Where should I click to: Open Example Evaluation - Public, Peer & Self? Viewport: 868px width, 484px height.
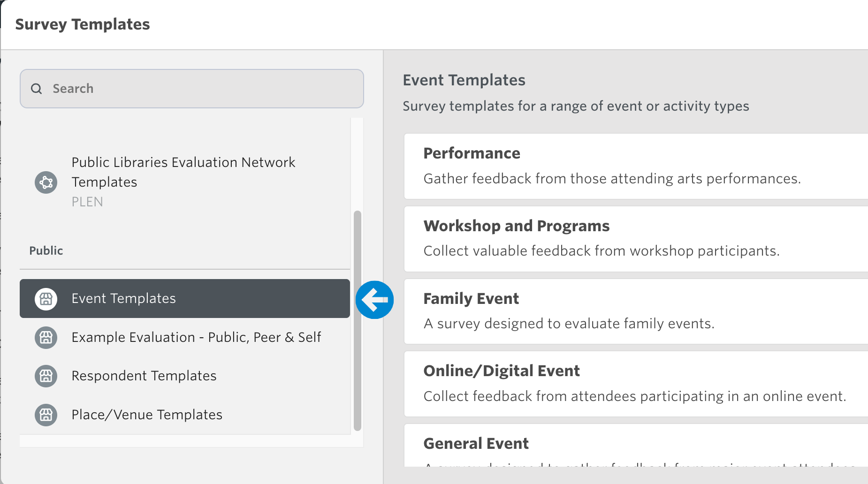pyautogui.click(x=196, y=337)
